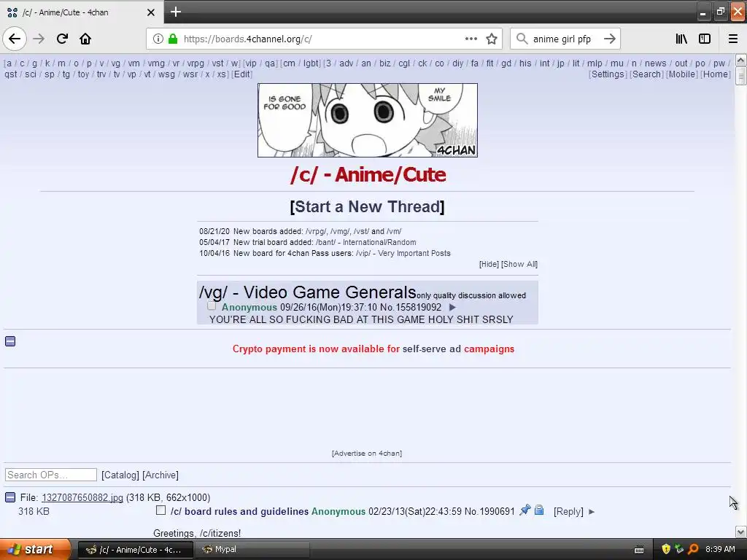Image resolution: width=747 pixels, height=560 pixels.
Task: Open the on-screen keyboard tray icon
Action: click(x=639, y=550)
